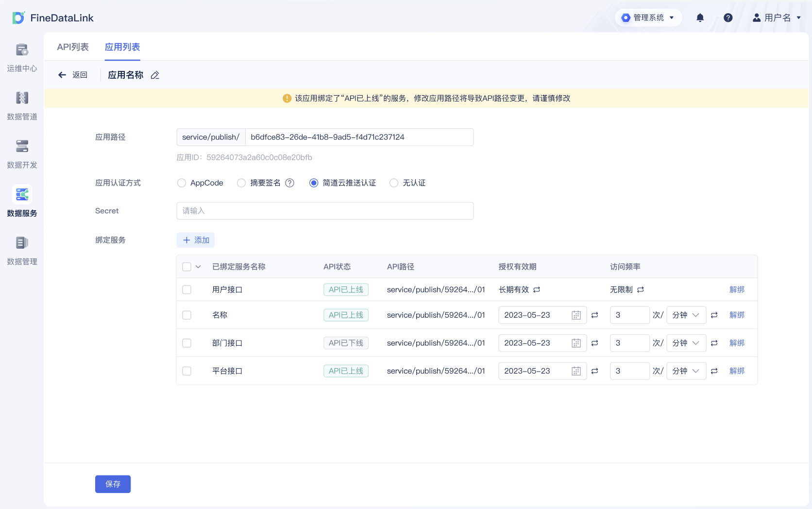
Task: Click date field 2023-05-23 in 名称 row
Action: pyautogui.click(x=542, y=315)
